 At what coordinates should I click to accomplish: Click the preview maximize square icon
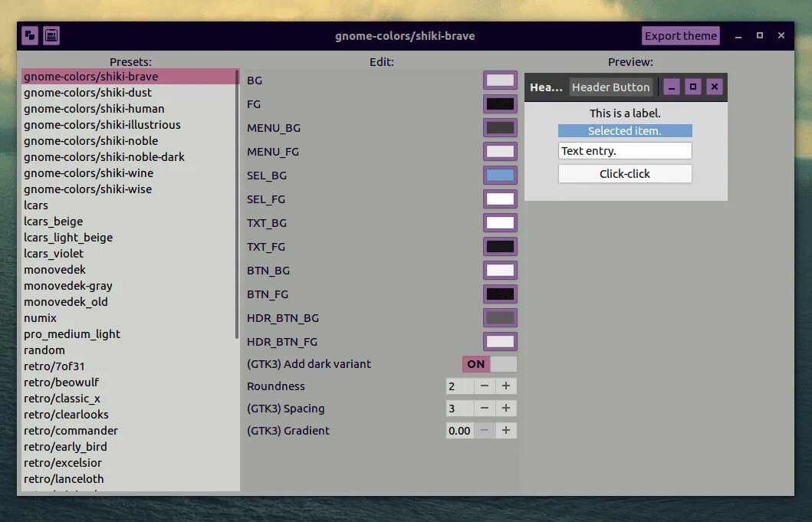click(693, 87)
